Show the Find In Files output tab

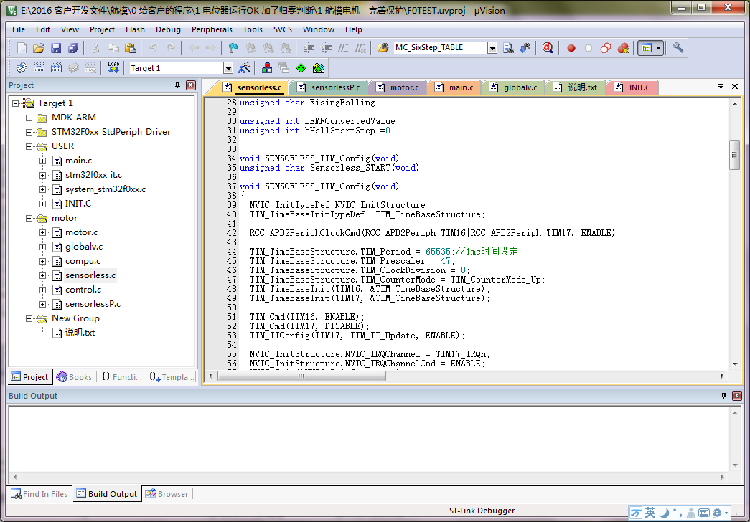pos(40,494)
